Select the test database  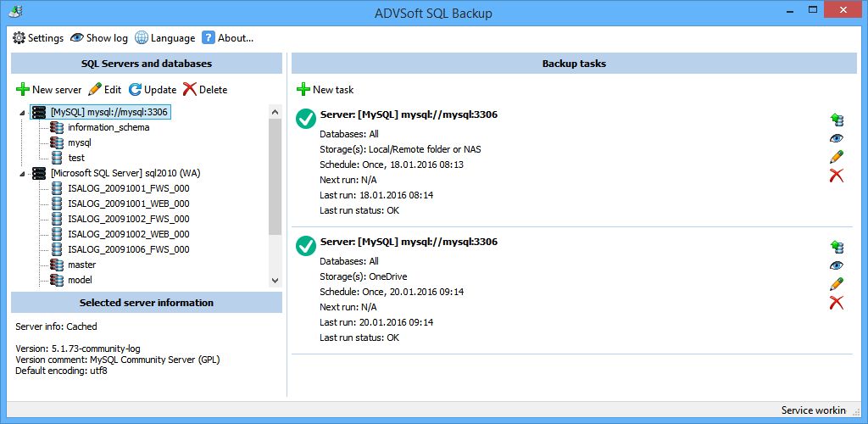pyautogui.click(x=76, y=158)
